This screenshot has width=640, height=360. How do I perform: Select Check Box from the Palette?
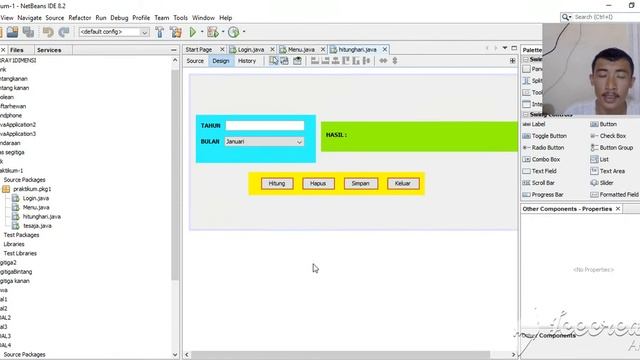click(608, 136)
